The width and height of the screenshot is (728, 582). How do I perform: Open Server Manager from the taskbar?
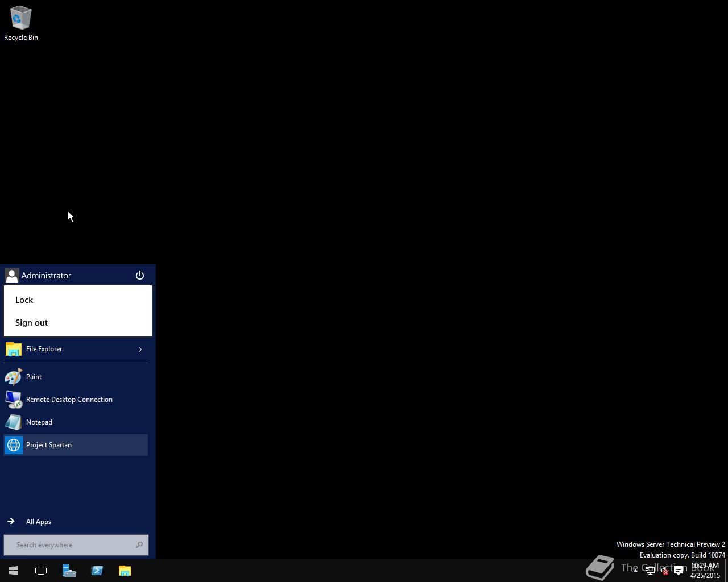[69, 571]
